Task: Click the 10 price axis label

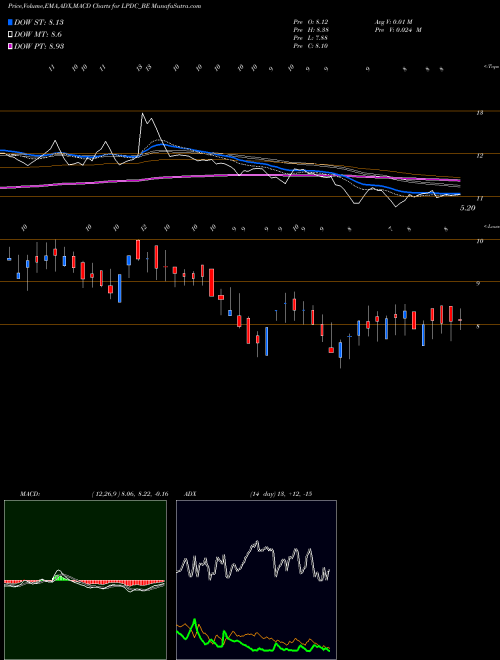Action: coord(480,241)
